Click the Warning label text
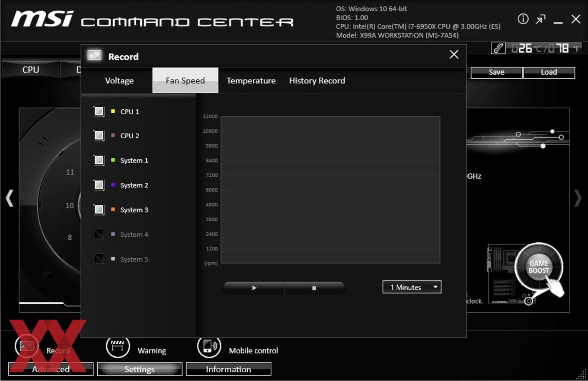The image size is (588, 381). [152, 351]
